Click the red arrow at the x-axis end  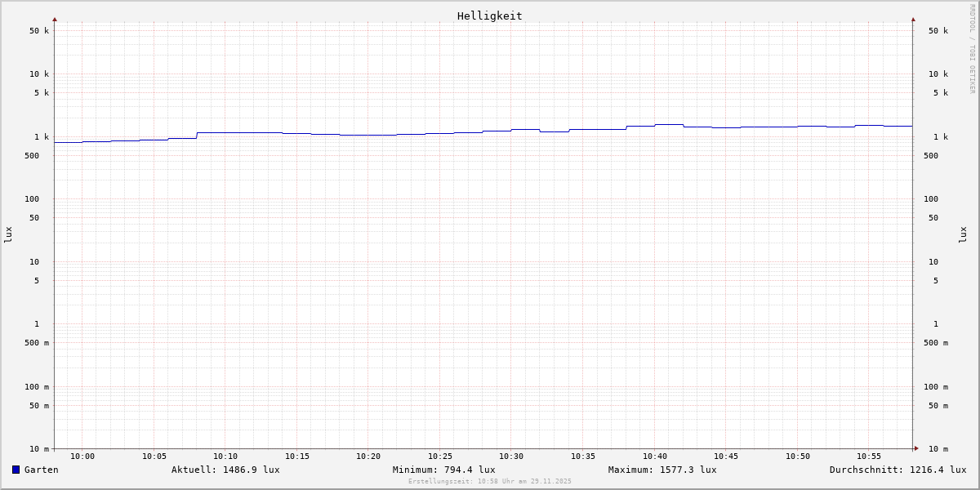[916, 448]
